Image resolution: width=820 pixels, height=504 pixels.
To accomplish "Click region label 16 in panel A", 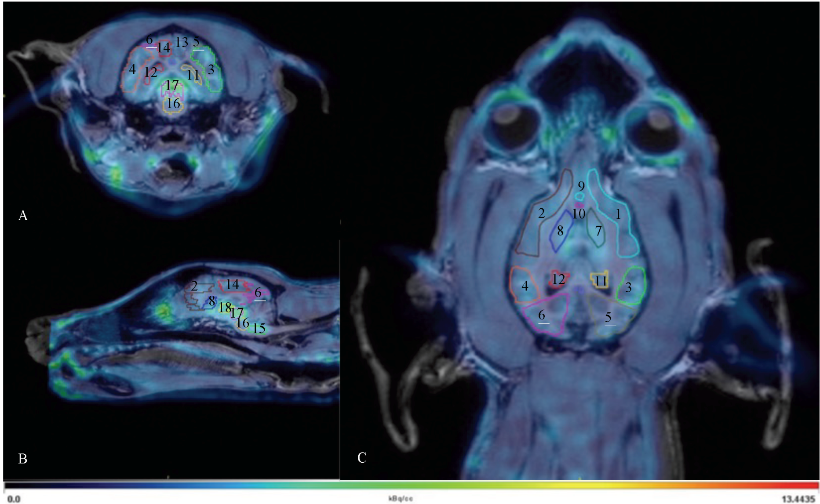I will 173,104.
